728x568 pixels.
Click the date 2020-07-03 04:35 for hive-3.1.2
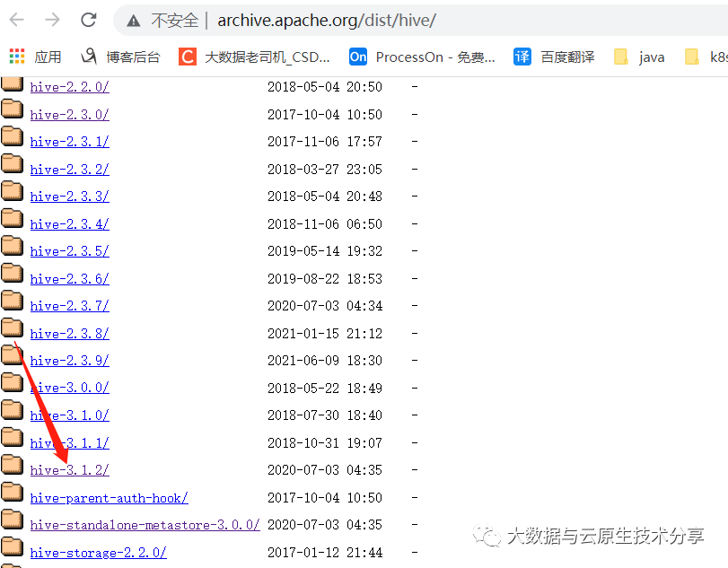pos(325,470)
